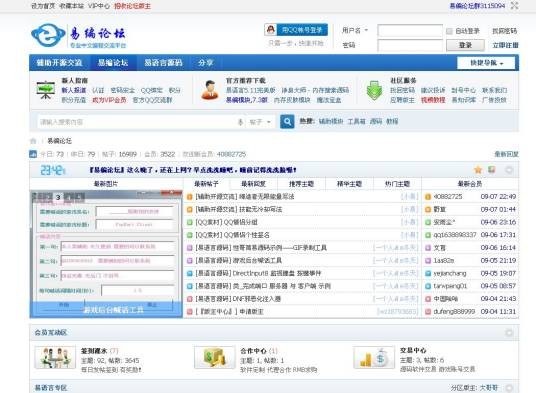Click the 辅助模块 hot search link
Screen dimensions: 536x393
(x=331, y=121)
